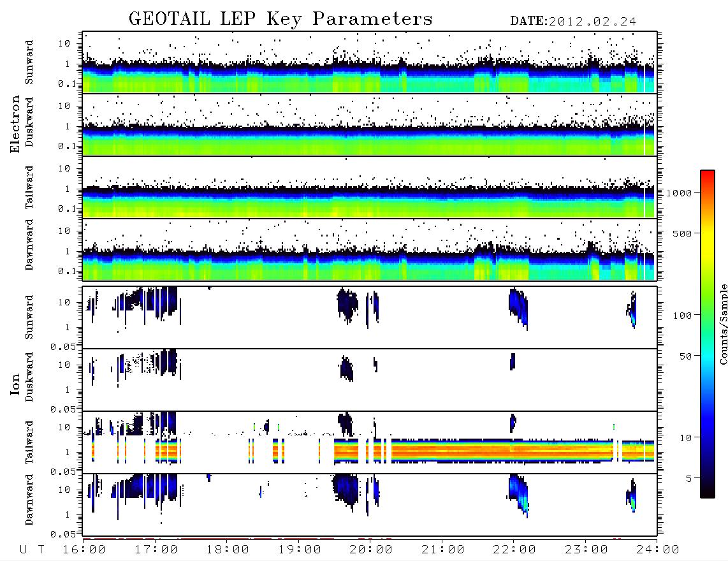
Task: Select the 17:00 time tick label
Action: coord(156,550)
